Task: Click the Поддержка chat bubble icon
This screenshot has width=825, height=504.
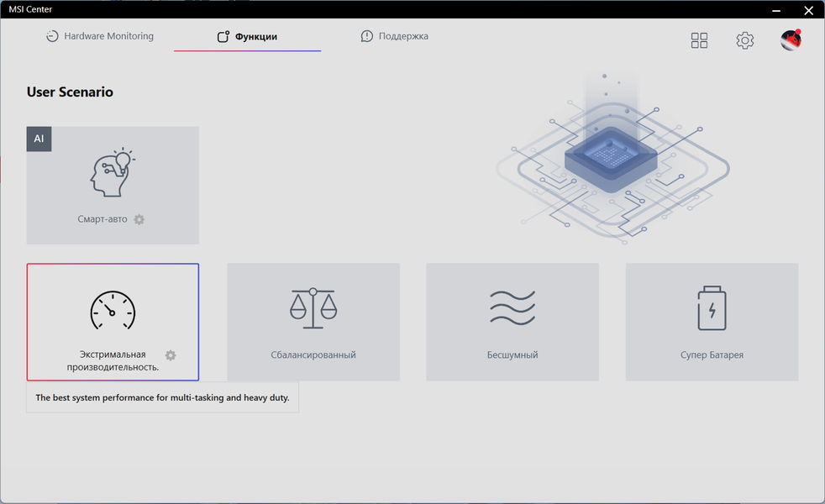Action: [367, 36]
